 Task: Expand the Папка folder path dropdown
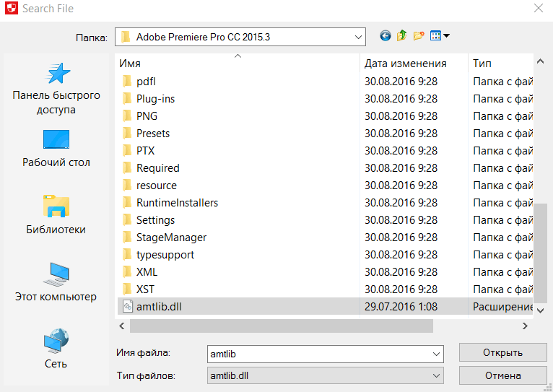(358, 37)
